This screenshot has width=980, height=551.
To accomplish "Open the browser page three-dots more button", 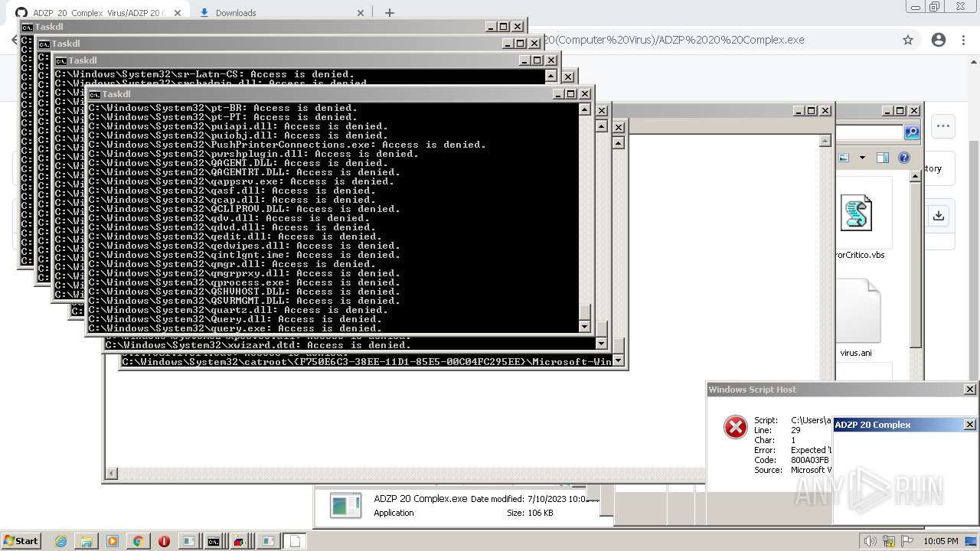I will (942, 126).
